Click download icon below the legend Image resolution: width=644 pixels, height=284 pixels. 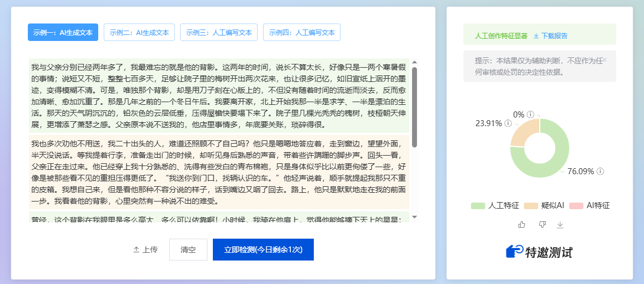pyautogui.click(x=560, y=225)
